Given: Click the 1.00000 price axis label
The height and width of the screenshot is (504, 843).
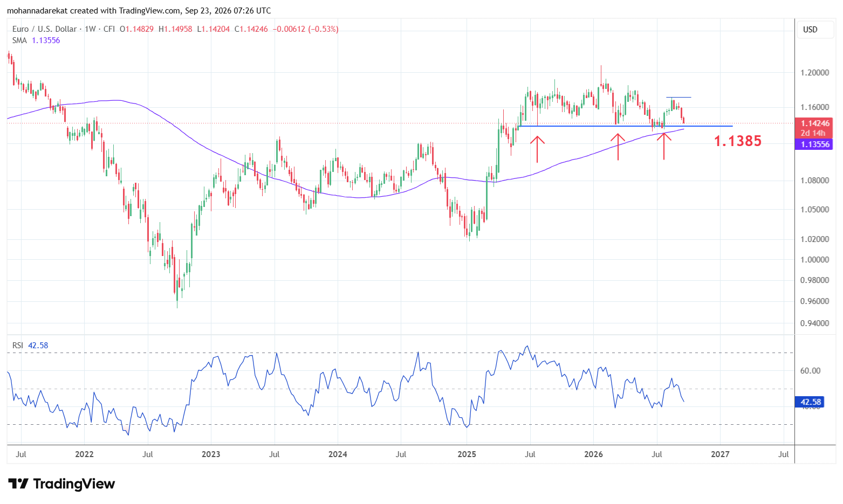Looking at the screenshot, I should coord(814,260).
